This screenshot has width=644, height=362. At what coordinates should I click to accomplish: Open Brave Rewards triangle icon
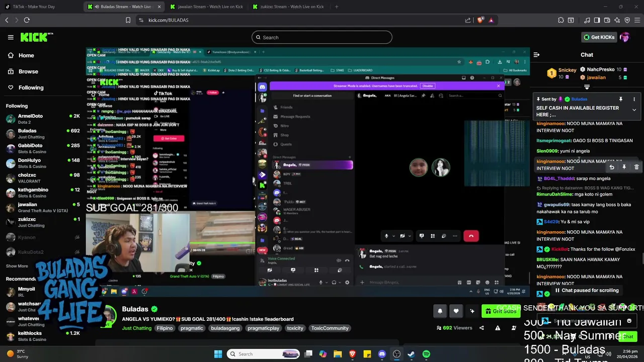coord(491,20)
